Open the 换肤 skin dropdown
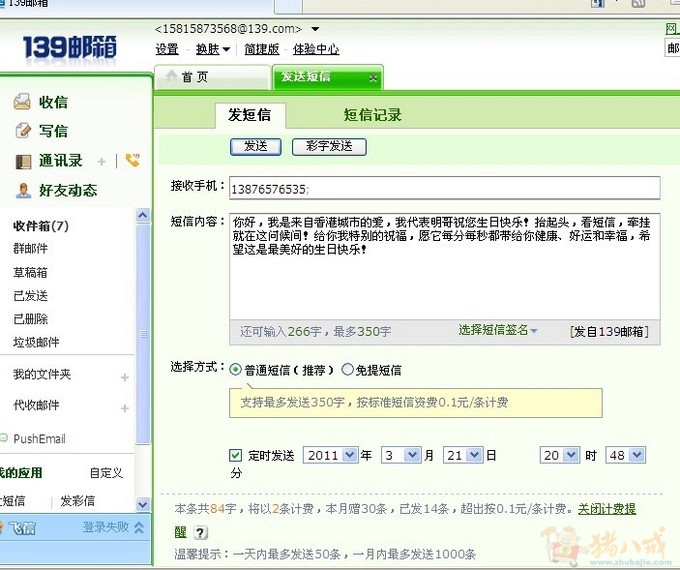The image size is (680, 570). click(212, 49)
